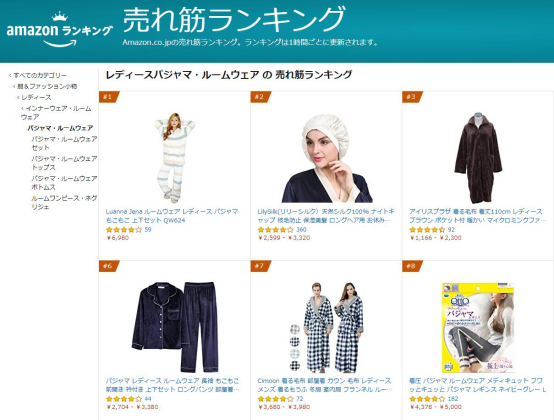Open the #8 MediQtto pajama leggings image
The image size is (554, 420).
(x=478, y=327)
